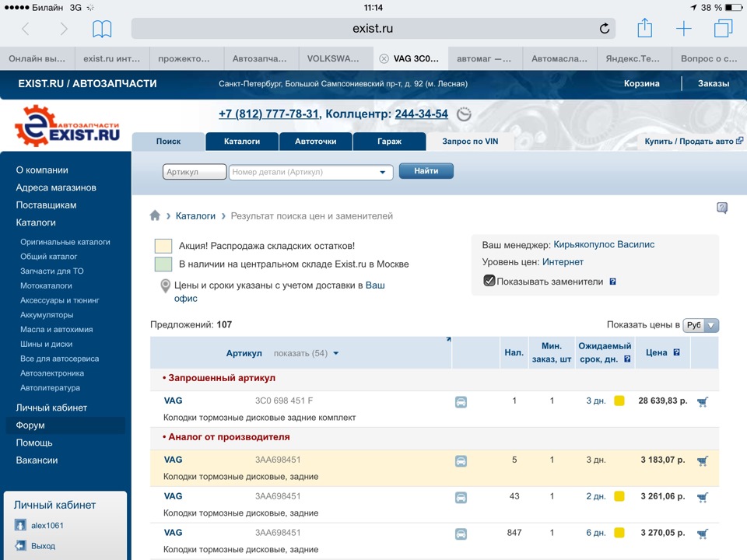The width and height of the screenshot is (747, 560).
Task: Open the Артикул search type selector
Action: tap(195, 172)
